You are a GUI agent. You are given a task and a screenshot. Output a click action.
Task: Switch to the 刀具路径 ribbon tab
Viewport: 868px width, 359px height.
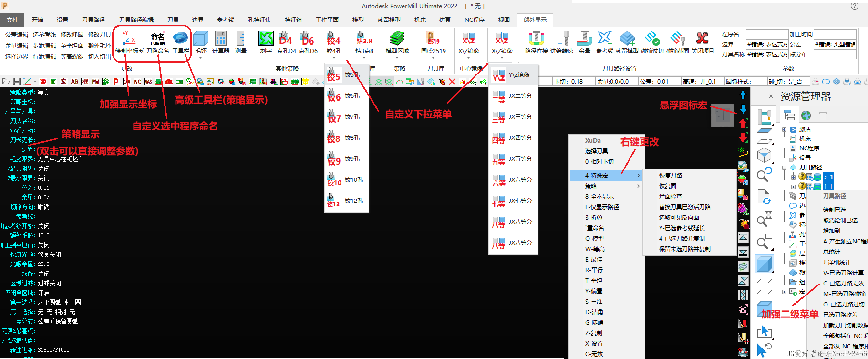coord(93,20)
